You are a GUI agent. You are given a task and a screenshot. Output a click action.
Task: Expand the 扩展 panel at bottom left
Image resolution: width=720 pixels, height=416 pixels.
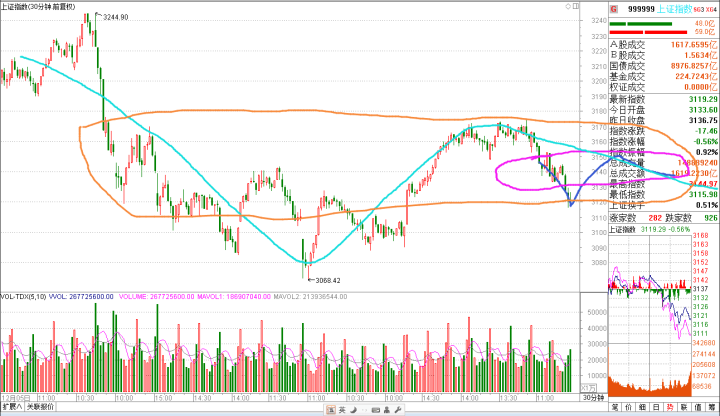click(11, 408)
